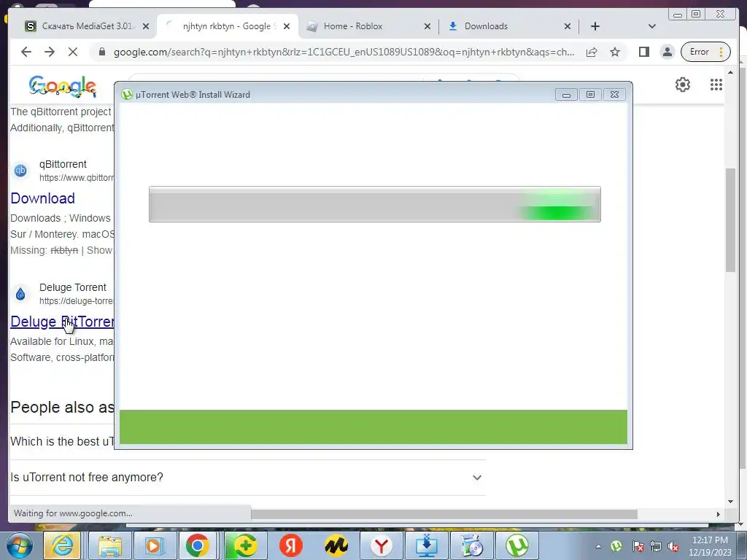This screenshot has width=747, height=560.
Task: Open Windows Explorer folder in taskbar
Action: point(111,545)
